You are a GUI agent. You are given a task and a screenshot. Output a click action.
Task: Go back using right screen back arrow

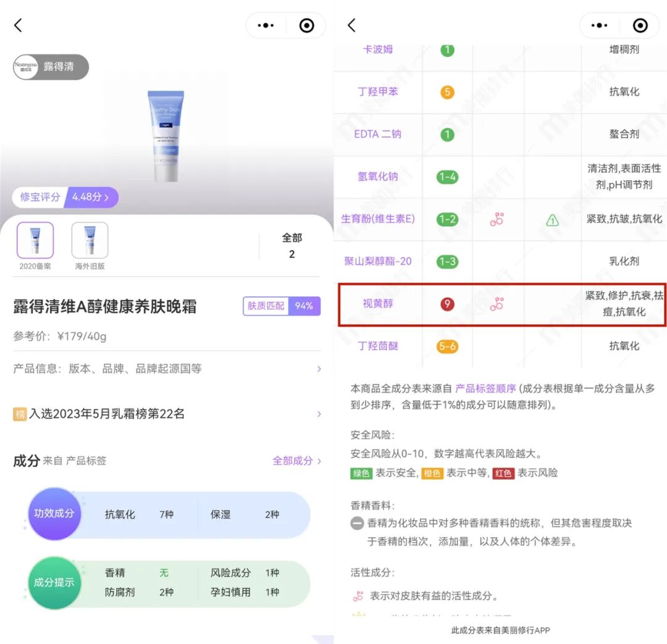(352, 25)
